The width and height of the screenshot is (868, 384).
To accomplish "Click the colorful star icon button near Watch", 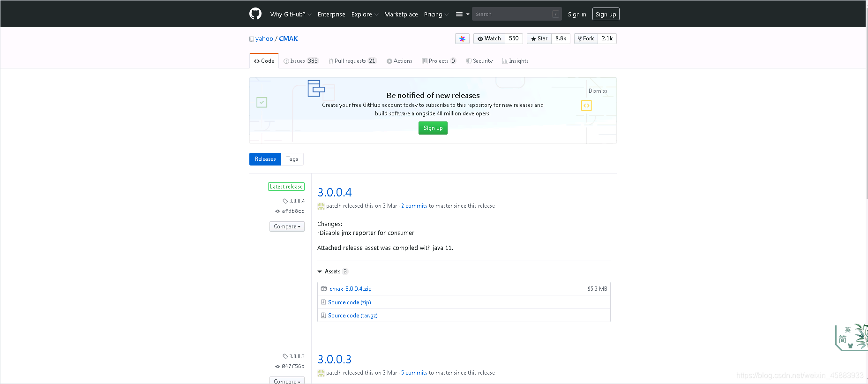I will 462,39.
